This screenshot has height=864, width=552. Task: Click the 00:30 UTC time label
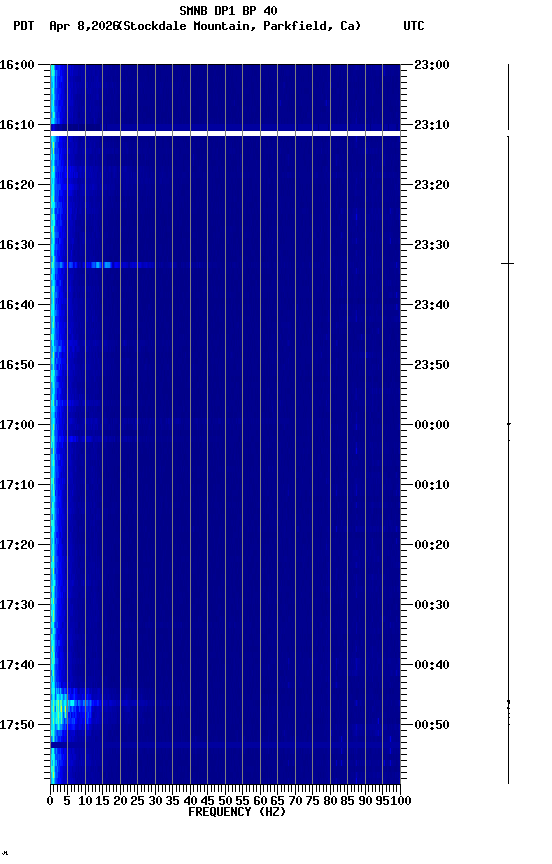click(432, 605)
